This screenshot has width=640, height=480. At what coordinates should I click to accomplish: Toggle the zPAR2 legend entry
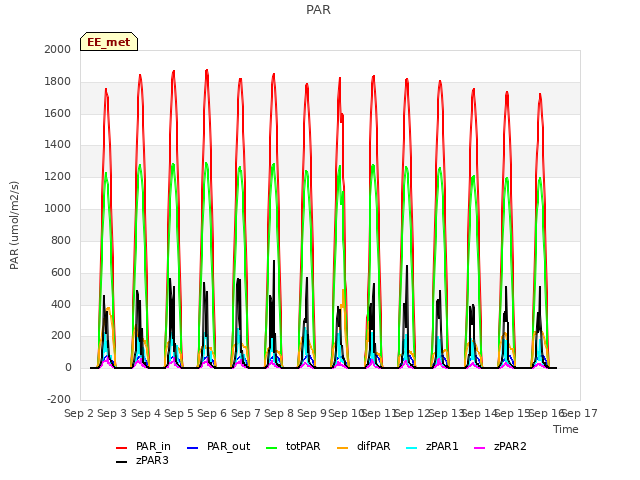point(500,447)
